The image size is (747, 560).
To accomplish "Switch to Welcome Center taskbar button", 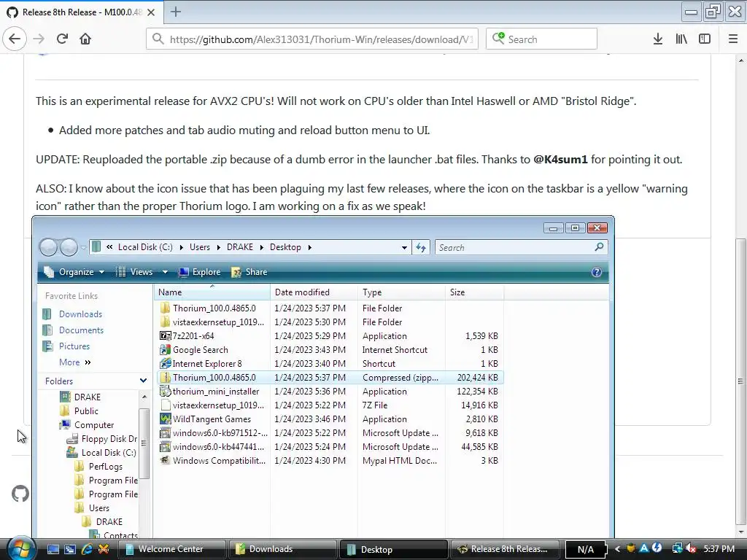I will coord(172,549).
